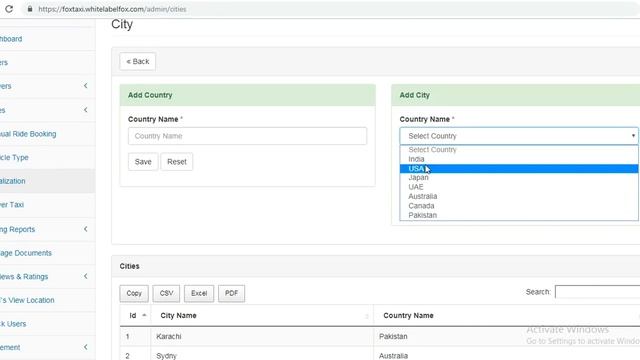Sort by the Country Name column header
Screen dimensions: 640x360
pyautogui.click(x=507, y=316)
